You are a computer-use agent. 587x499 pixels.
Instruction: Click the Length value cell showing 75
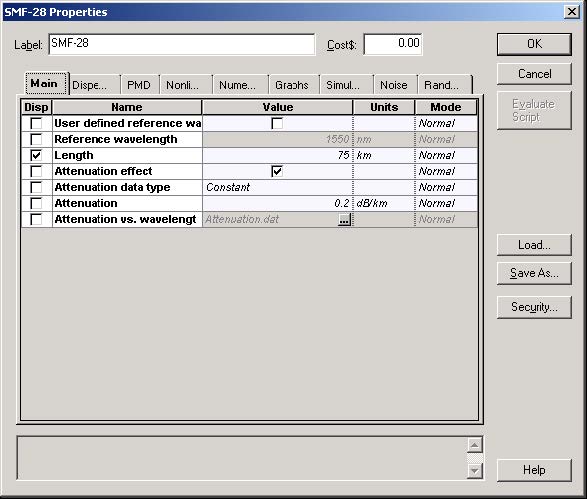[277, 155]
